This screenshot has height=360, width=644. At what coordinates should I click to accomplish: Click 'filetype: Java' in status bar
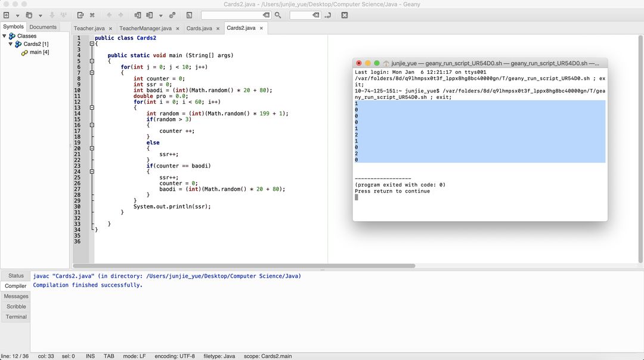[219, 356]
